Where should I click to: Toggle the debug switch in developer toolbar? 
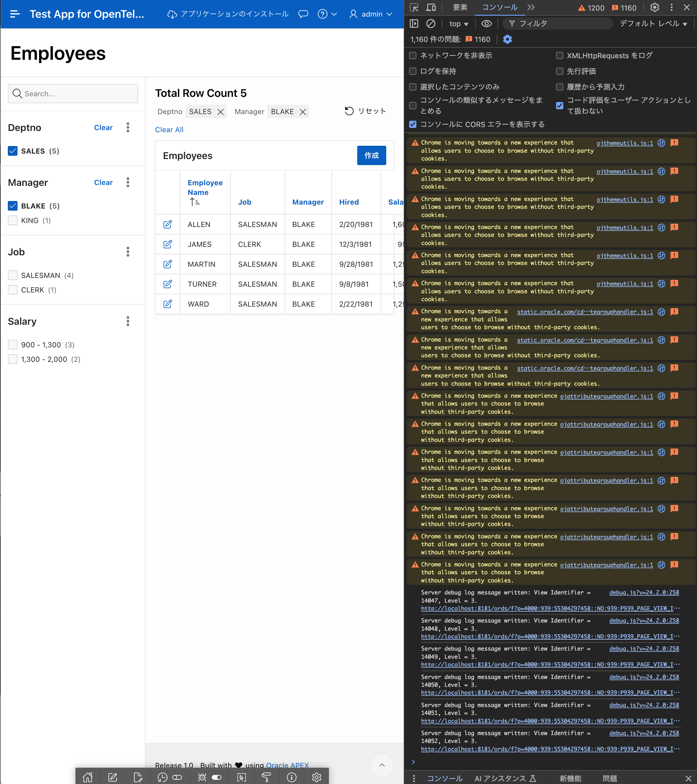click(217, 777)
